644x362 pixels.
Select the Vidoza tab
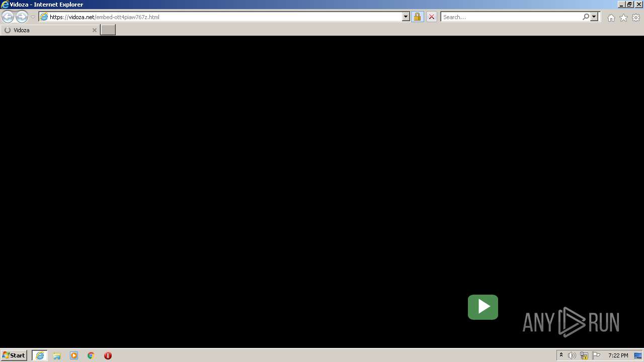point(50,30)
